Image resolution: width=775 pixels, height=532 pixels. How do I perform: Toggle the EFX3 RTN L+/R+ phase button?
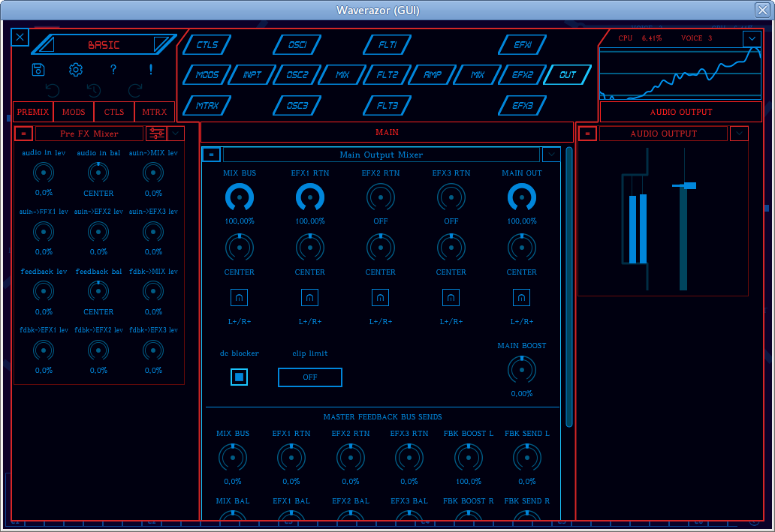pyautogui.click(x=451, y=298)
